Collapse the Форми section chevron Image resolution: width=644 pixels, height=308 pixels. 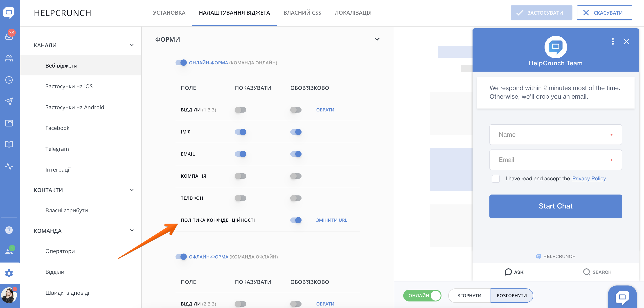pos(377,39)
